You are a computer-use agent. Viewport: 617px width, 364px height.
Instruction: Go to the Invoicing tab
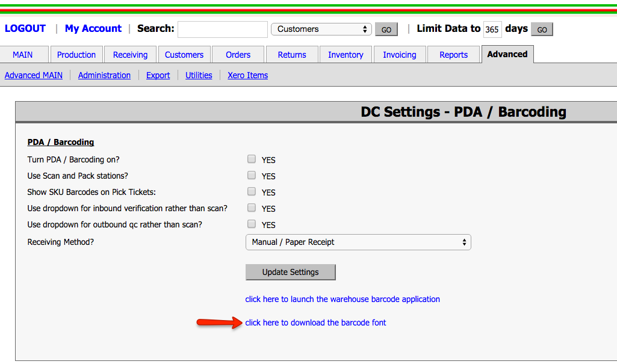tap(400, 55)
